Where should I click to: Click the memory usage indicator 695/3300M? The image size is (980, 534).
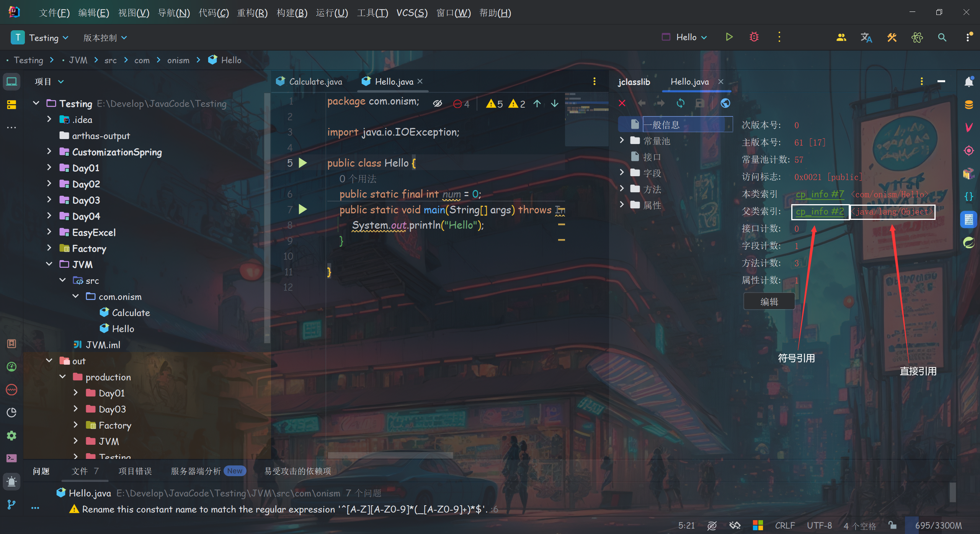pyautogui.click(x=938, y=525)
